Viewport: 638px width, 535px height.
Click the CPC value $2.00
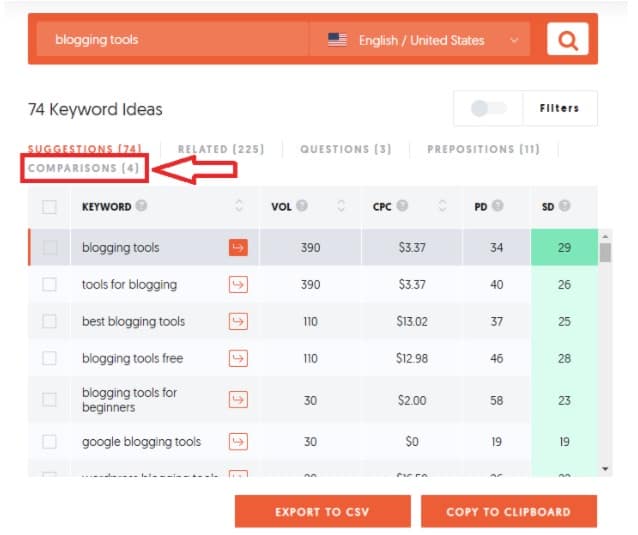[x=412, y=400]
